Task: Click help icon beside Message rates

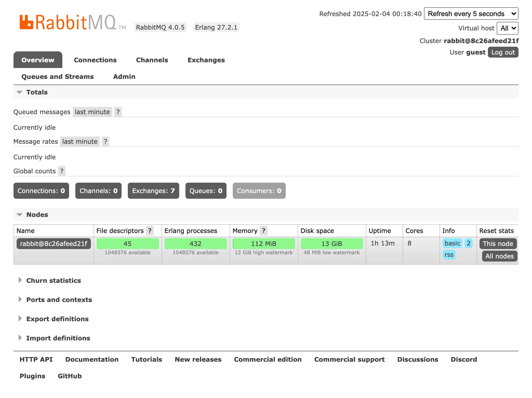Action: (105, 141)
